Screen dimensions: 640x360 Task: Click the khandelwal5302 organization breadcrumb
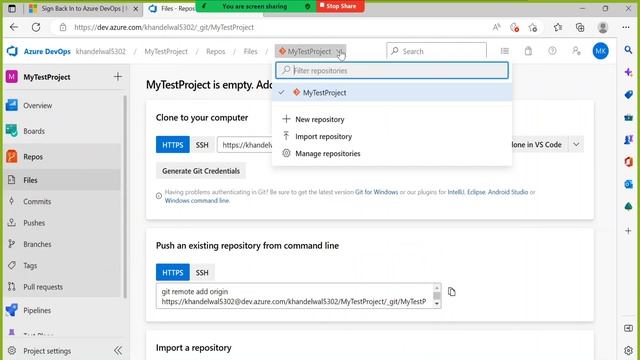(101, 51)
